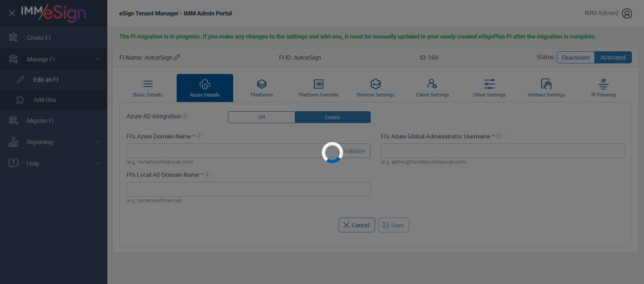Click the Manage FI bank icon
This screenshot has height=284, width=644.
pos(13,59)
